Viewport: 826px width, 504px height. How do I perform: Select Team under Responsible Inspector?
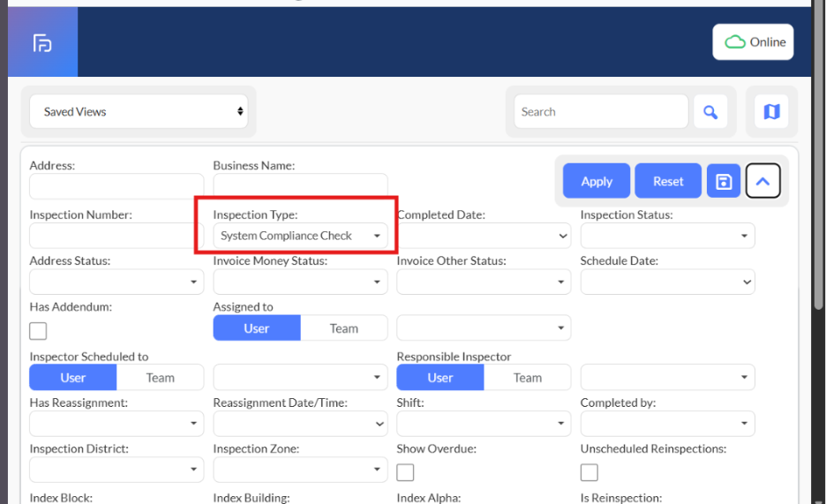click(x=527, y=378)
